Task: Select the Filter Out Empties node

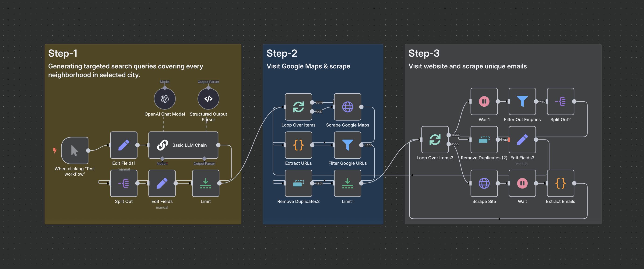Action: click(x=522, y=101)
